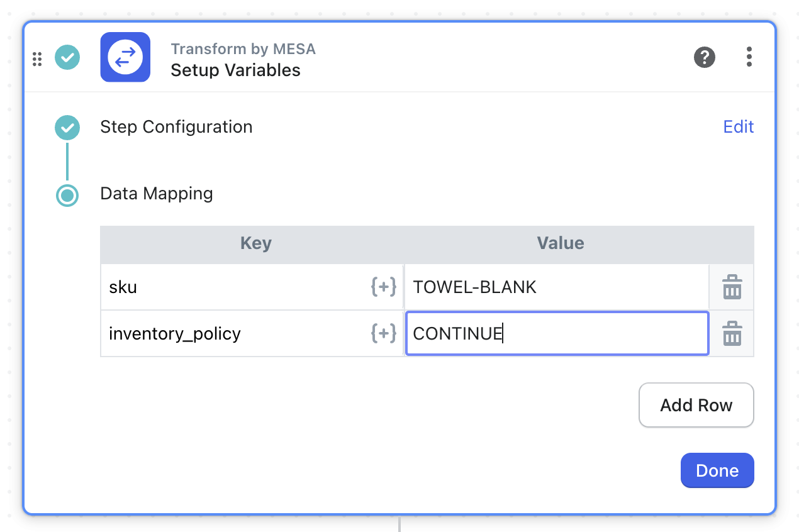This screenshot has height=532, width=799.
Task: Grab the drag handle dots icon
Action: point(37,58)
